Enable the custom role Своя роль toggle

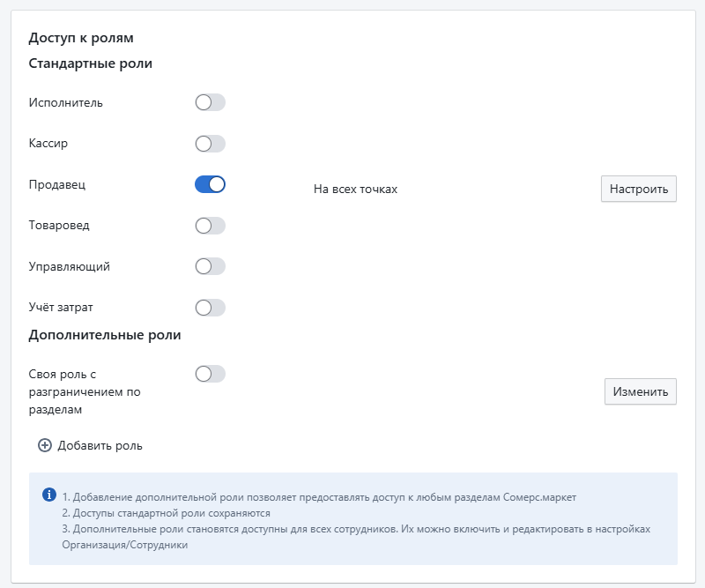(x=210, y=374)
